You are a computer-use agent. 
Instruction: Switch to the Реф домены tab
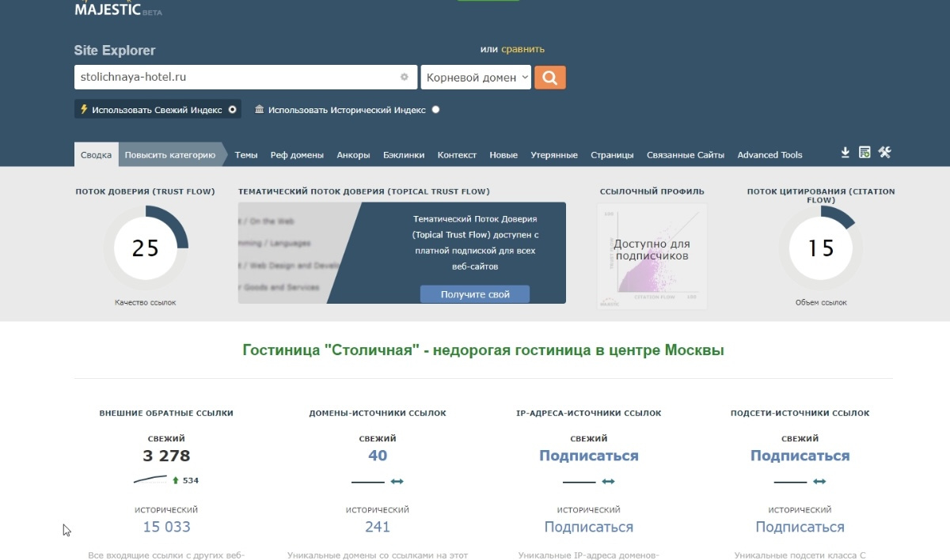click(297, 155)
